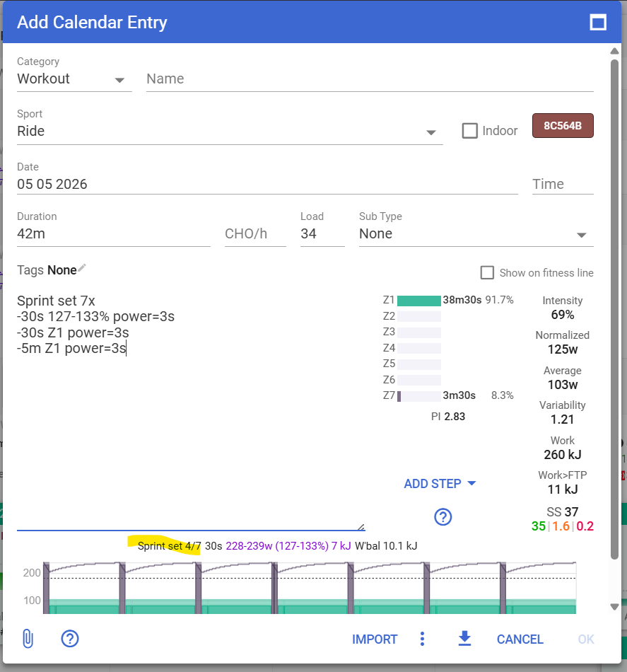627x672 pixels.
Task: Click the CHO/h input field
Action: pyautogui.click(x=255, y=234)
